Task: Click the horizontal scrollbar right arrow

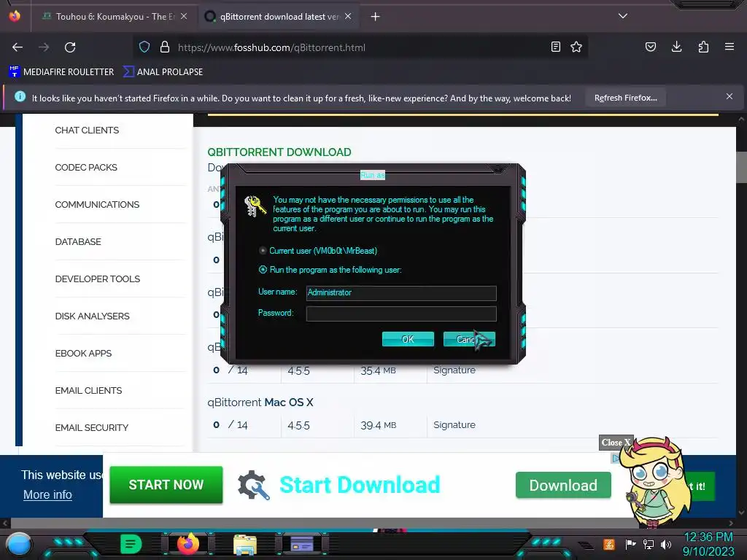Action: tap(731, 523)
